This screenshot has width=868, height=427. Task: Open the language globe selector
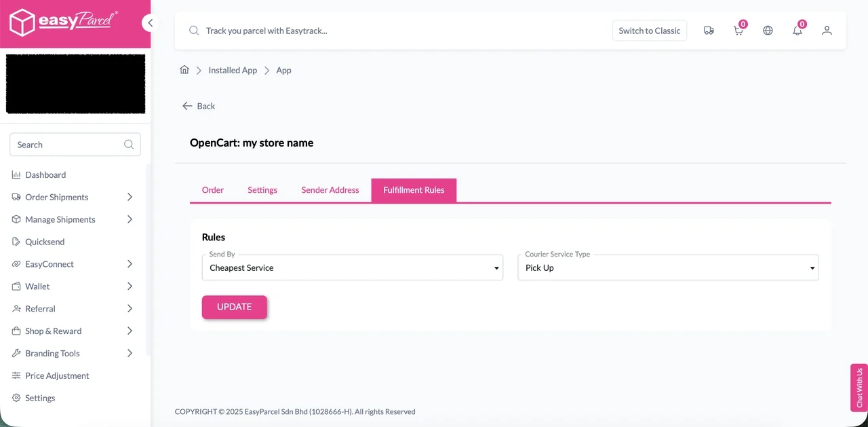click(768, 31)
